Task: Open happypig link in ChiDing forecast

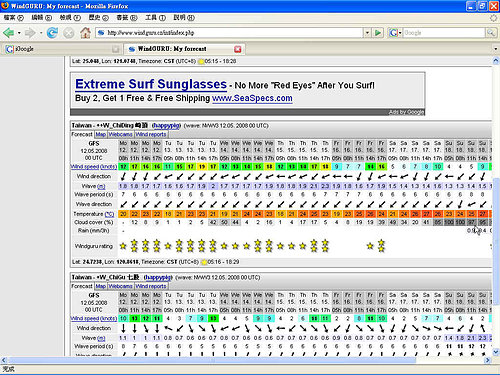Action: click(x=166, y=125)
